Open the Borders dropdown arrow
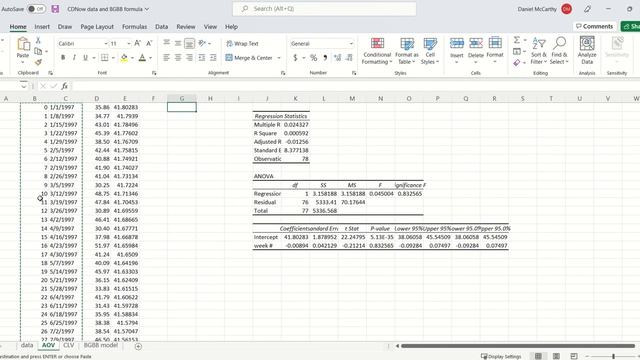 pyautogui.click(x=113, y=58)
